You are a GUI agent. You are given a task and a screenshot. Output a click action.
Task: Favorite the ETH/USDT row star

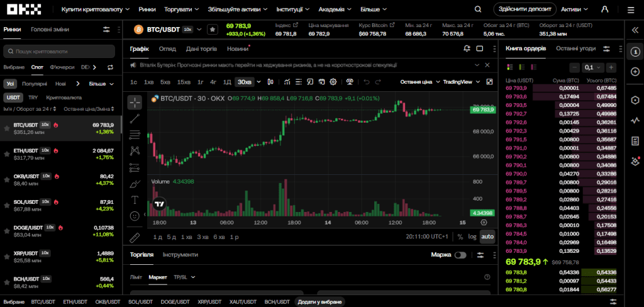6,153
